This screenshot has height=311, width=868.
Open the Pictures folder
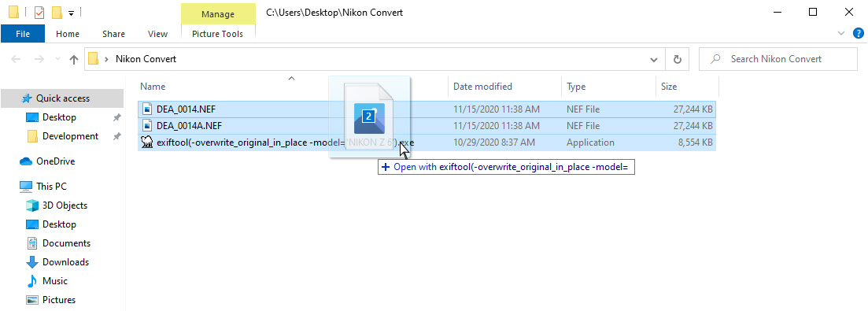pyautogui.click(x=59, y=300)
